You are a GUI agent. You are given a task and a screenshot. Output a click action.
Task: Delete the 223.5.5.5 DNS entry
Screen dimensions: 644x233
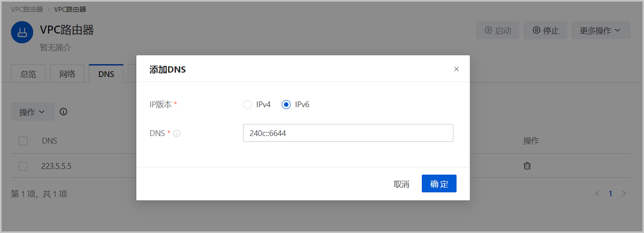point(527,166)
